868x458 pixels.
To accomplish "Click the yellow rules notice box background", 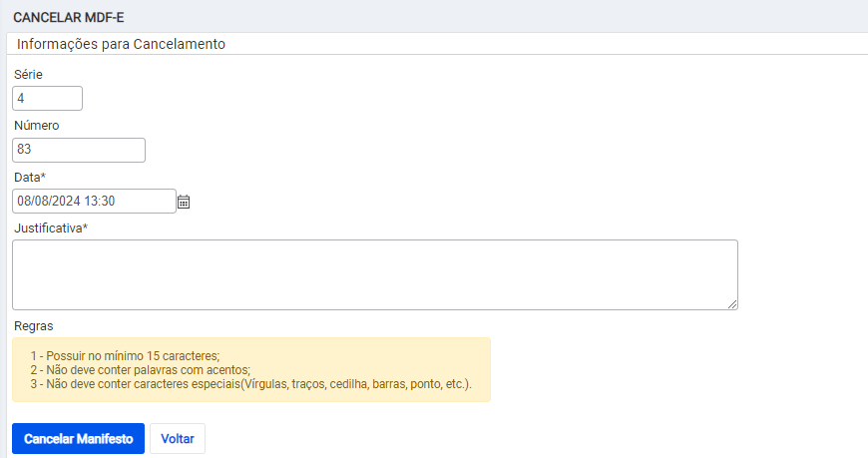I will [x=251, y=369].
